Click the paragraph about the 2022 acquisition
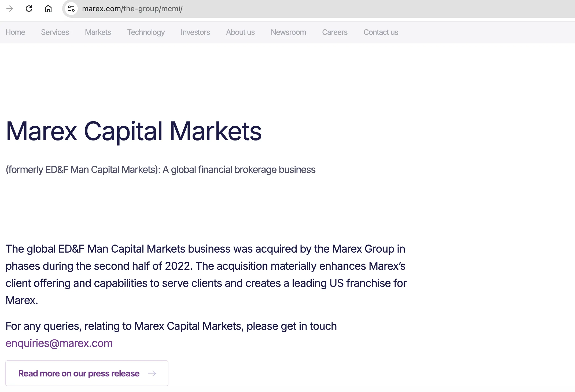 (206, 275)
